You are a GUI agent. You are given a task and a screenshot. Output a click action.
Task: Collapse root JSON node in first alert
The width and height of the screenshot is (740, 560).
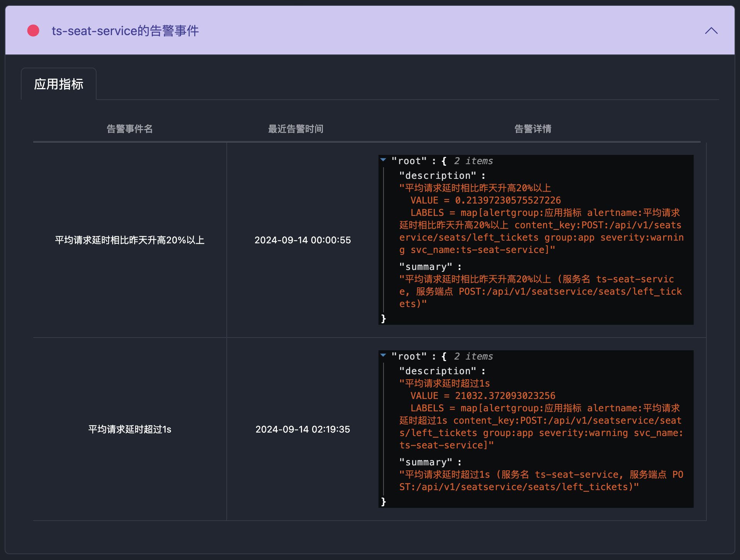(x=383, y=160)
